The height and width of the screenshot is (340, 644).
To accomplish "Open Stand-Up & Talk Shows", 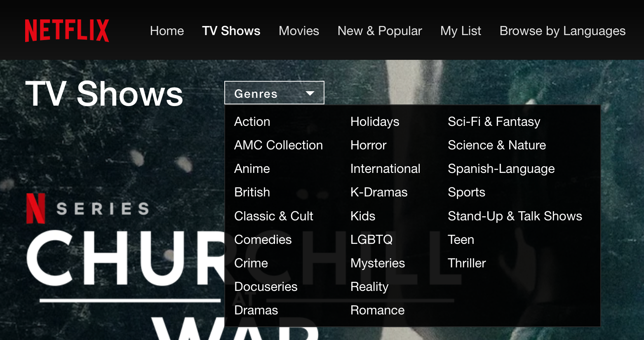I will tap(515, 215).
